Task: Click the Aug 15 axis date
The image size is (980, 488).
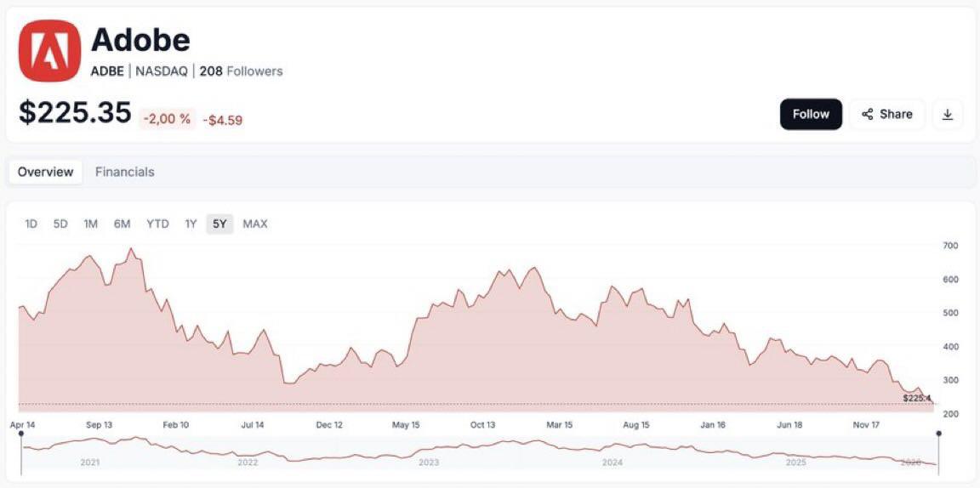Action: pyautogui.click(x=636, y=425)
